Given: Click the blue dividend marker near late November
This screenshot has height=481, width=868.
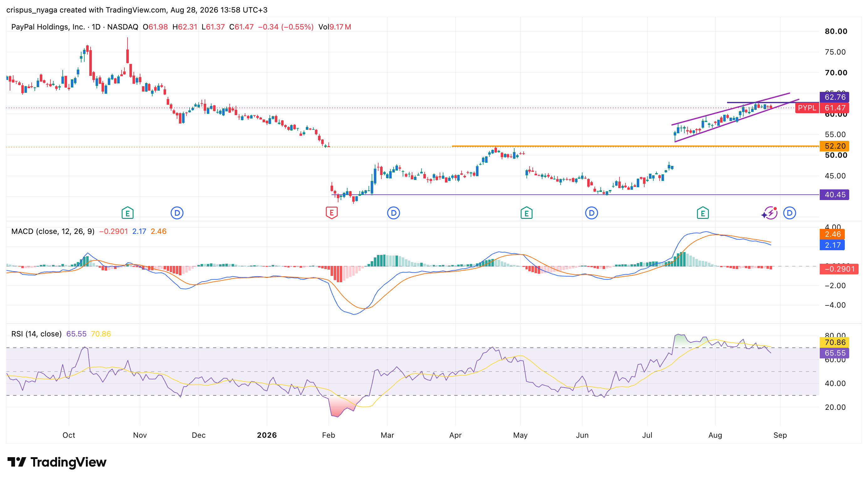Looking at the screenshot, I should tap(177, 213).
